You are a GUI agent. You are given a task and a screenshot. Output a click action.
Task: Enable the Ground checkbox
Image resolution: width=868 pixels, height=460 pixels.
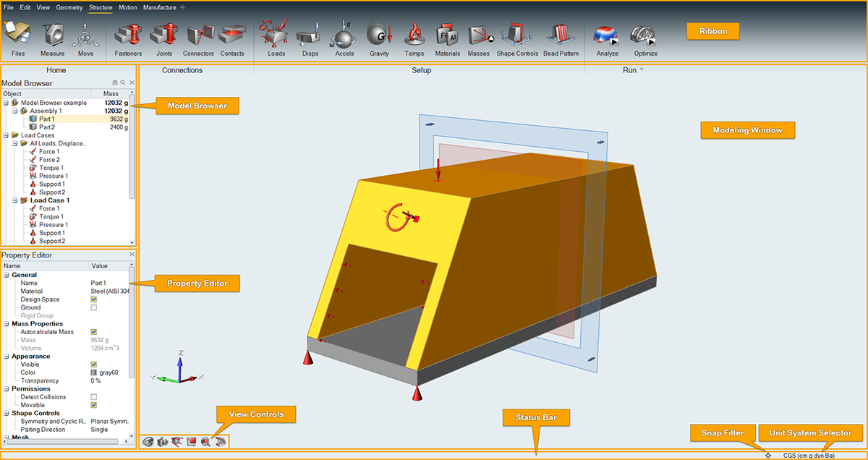click(93, 307)
